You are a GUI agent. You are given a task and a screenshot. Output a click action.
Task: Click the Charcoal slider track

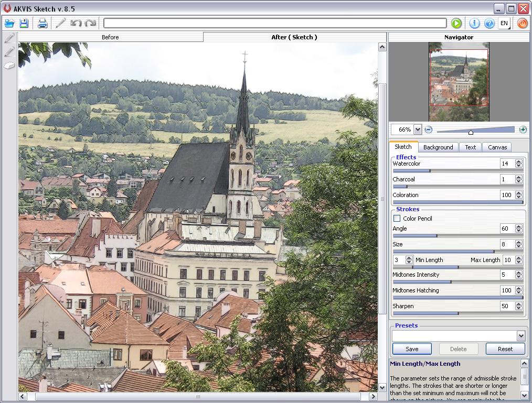click(457, 186)
